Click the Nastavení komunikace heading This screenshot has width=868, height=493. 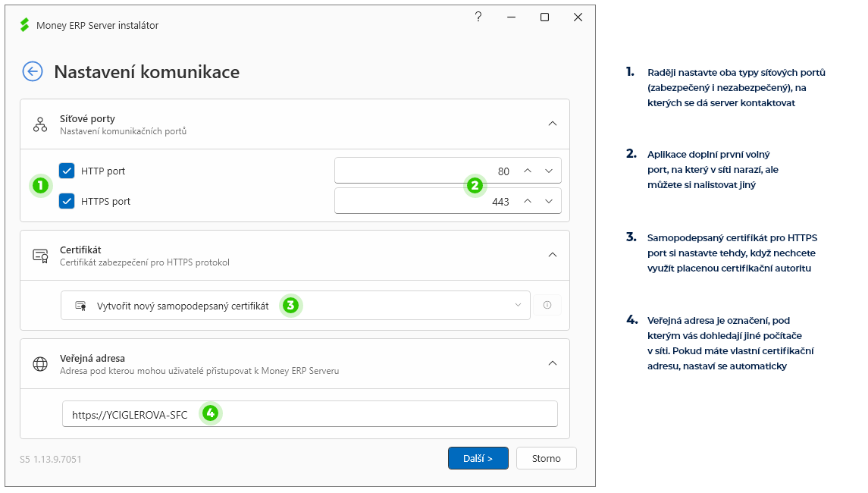click(x=147, y=72)
